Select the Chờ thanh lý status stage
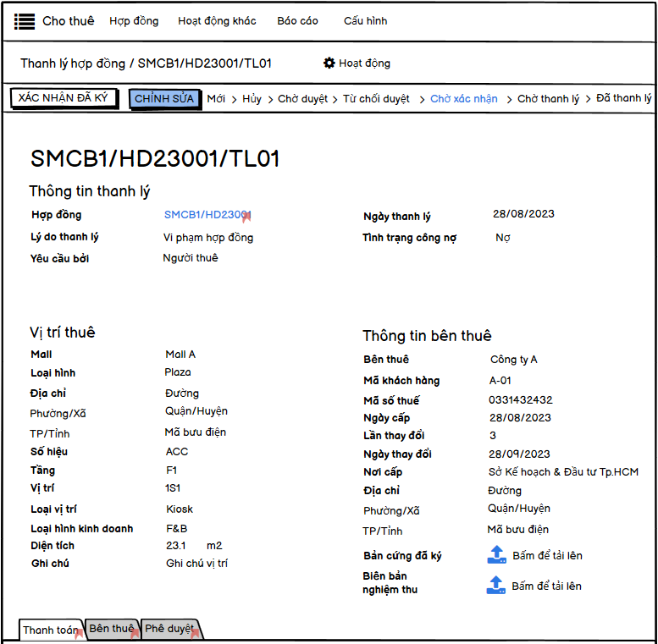Viewport: 658px width, 644px height. click(548, 99)
